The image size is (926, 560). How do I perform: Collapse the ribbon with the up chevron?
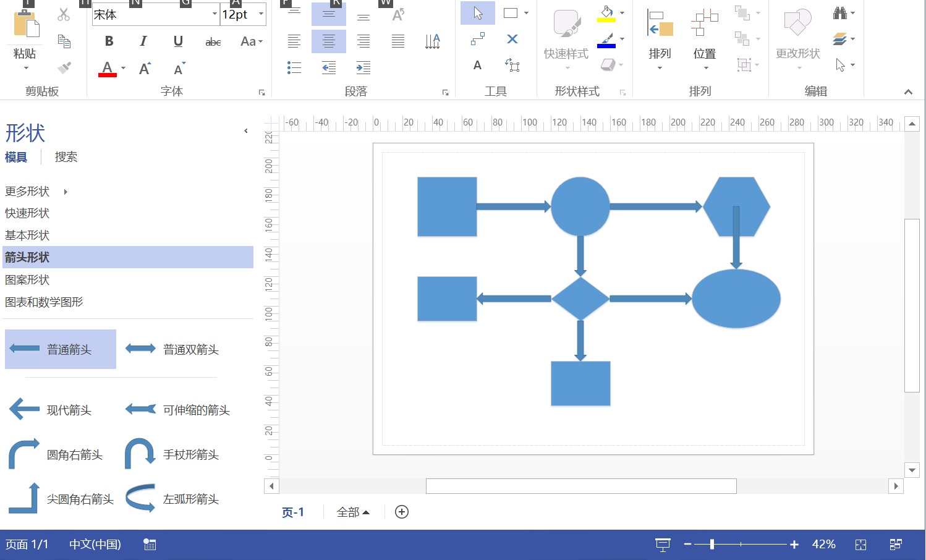[x=908, y=92]
